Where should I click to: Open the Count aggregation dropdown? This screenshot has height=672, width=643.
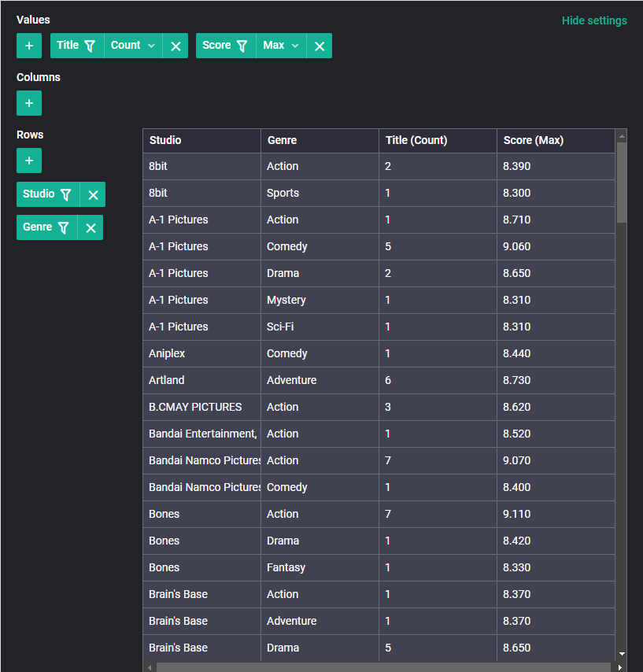pos(133,46)
